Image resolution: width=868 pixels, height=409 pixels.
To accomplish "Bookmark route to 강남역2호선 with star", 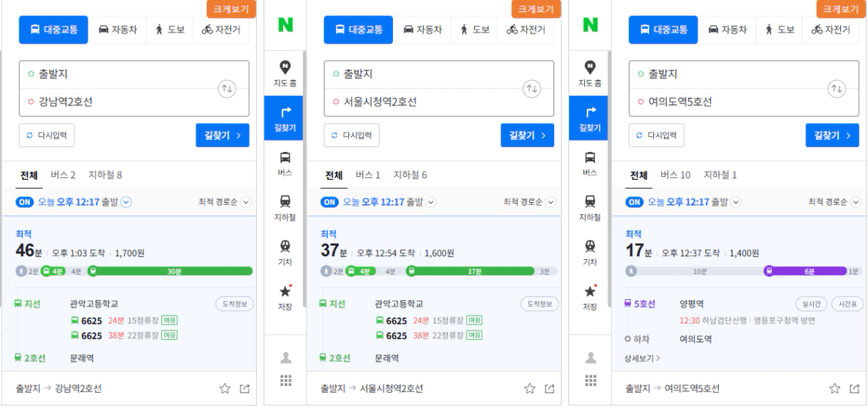I will pyautogui.click(x=225, y=388).
